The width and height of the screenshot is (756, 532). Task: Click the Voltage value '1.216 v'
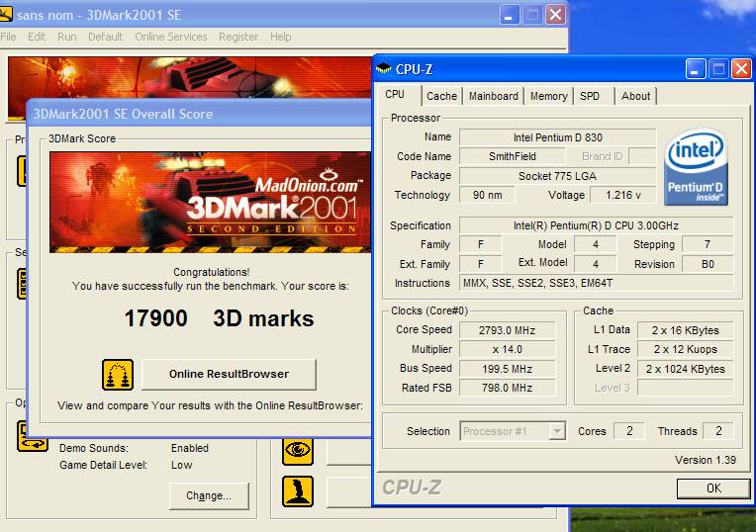[623, 195]
